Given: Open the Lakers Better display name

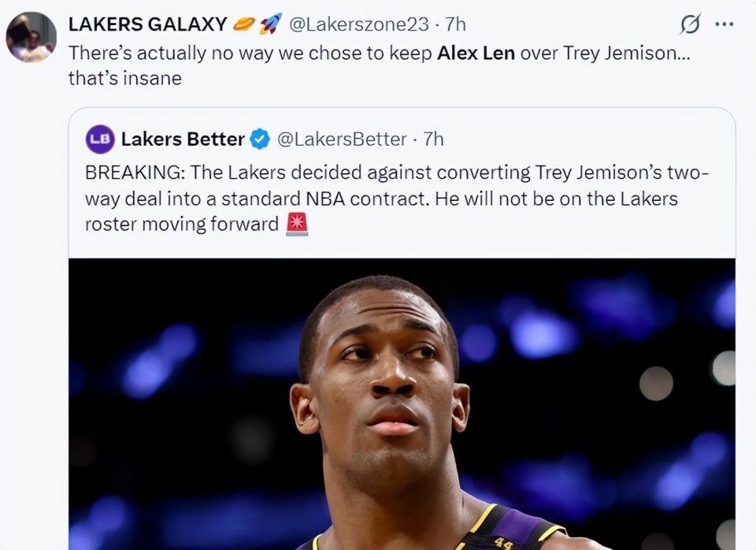Looking at the screenshot, I should [x=183, y=139].
